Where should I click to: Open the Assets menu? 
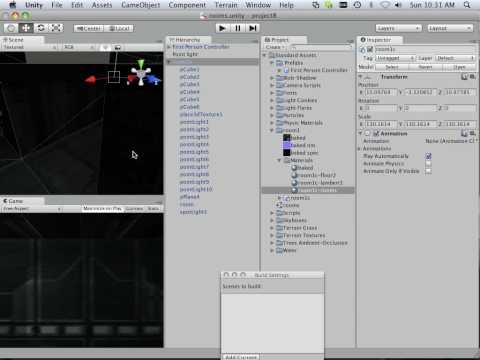pyautogui.click(x=102, y=5)
